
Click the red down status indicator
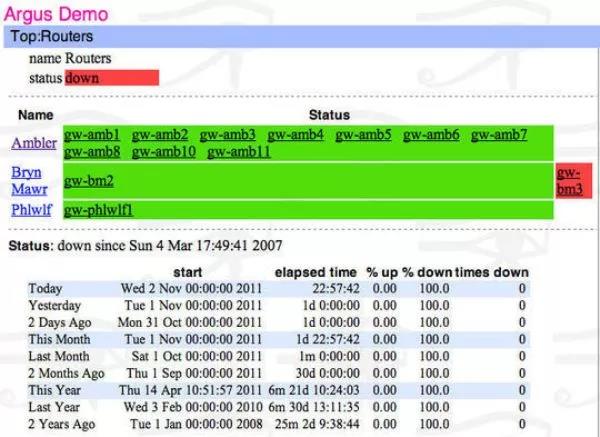tap(111, 77)
